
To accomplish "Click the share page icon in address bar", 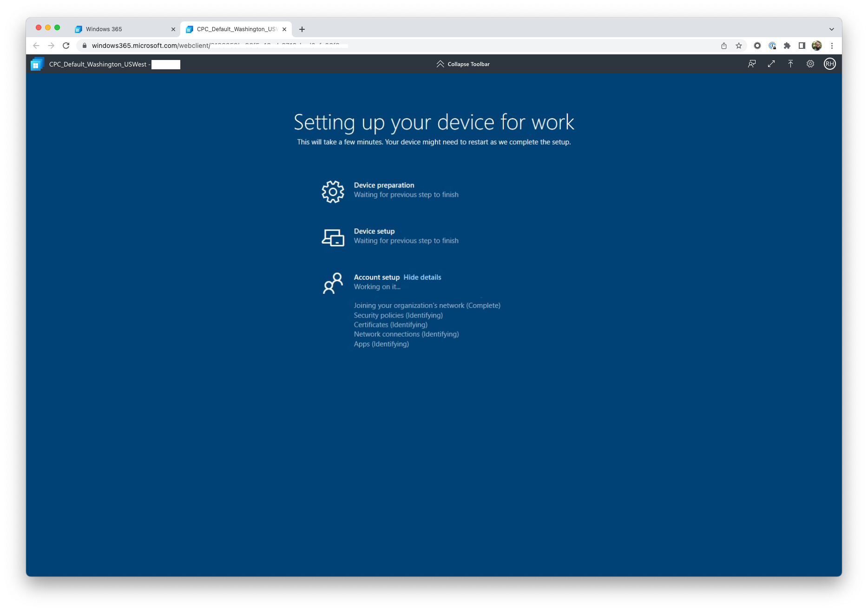I will (x=724, y=46).
